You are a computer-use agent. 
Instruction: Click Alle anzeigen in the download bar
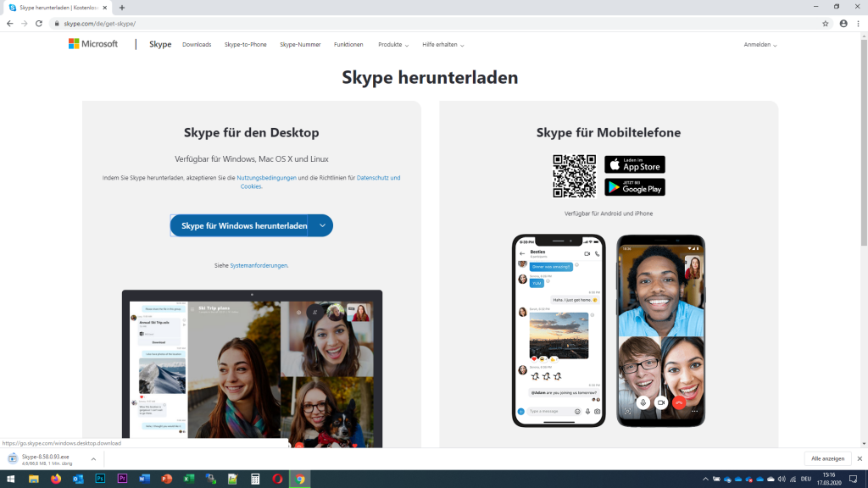[827, 458]
